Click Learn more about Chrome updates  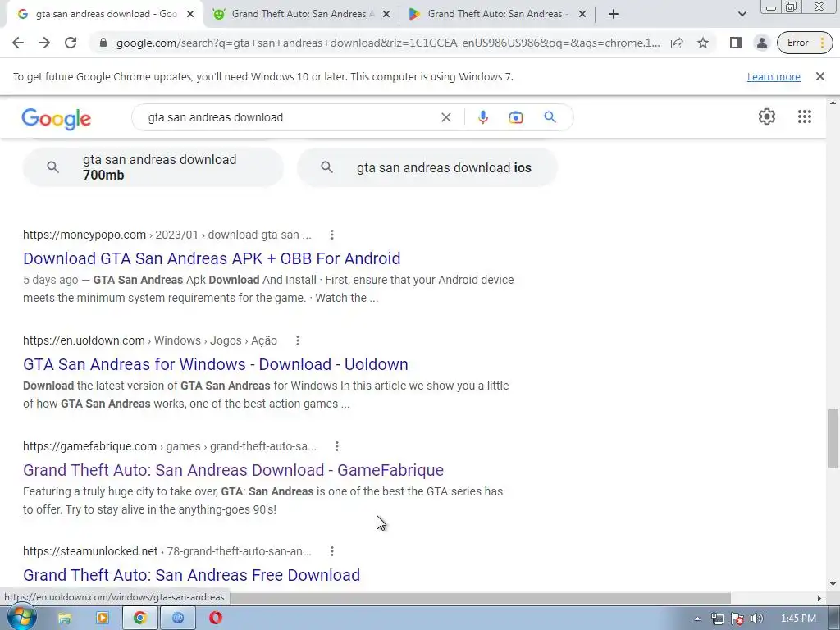774,76
